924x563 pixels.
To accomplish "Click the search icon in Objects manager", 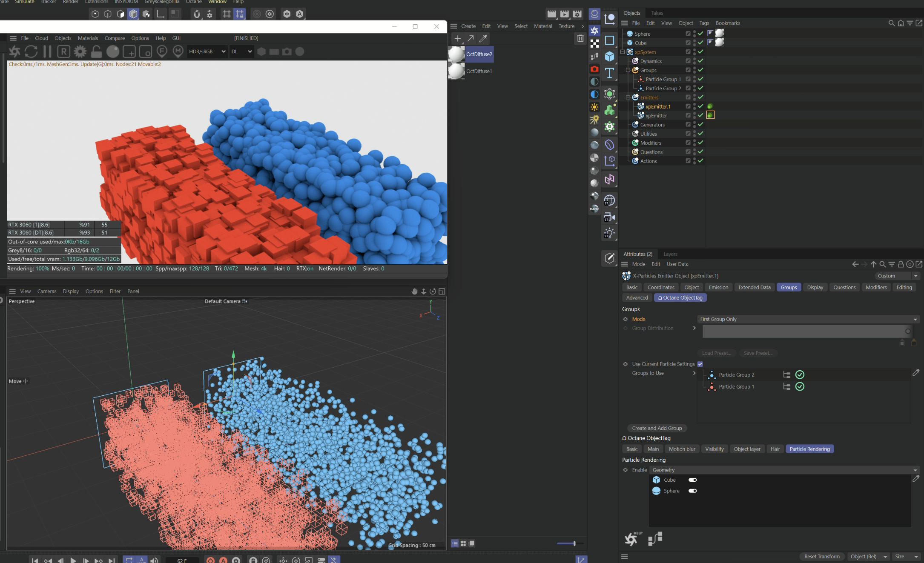I will (891, 23).
